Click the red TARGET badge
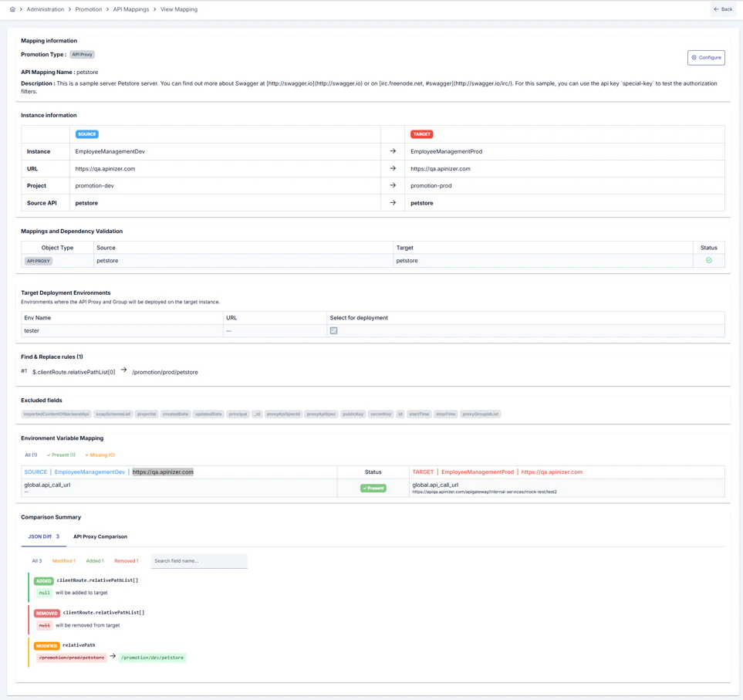The width and height of the screenshot is (743, 700). point(422,134)
